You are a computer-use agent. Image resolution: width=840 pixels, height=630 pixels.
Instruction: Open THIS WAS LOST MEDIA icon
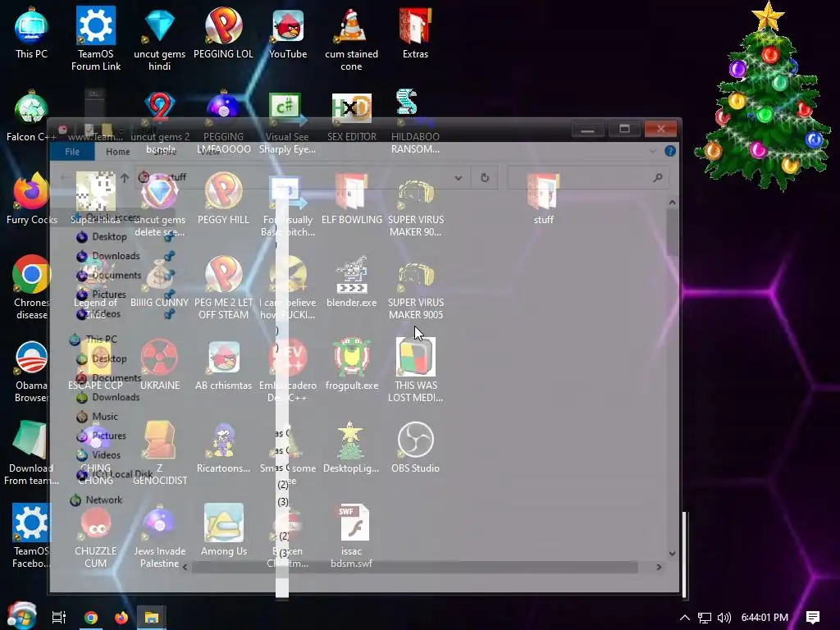tap(415, 357)
